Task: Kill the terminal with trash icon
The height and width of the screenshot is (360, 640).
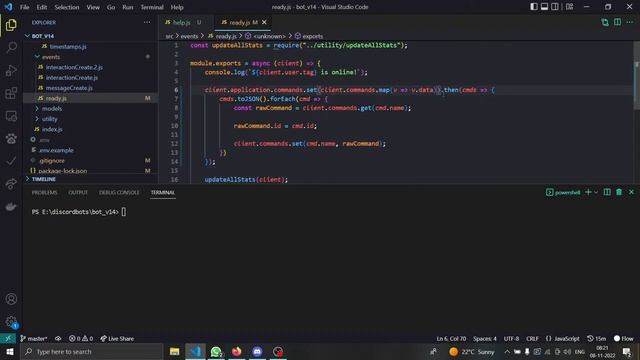Action: (619, 192)
